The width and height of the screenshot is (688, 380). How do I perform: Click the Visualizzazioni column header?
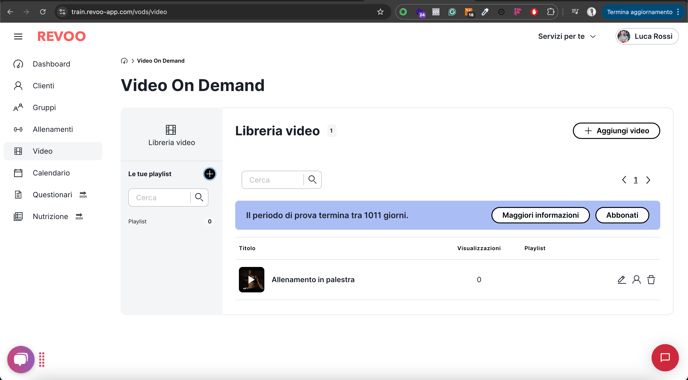(479, 248)
